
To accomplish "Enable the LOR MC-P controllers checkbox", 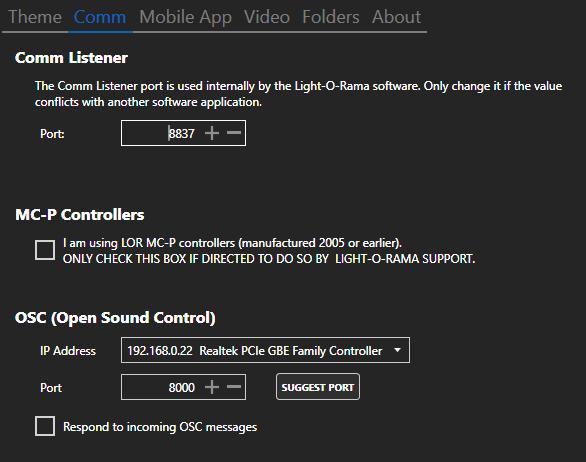I will (x=45, y=250).
